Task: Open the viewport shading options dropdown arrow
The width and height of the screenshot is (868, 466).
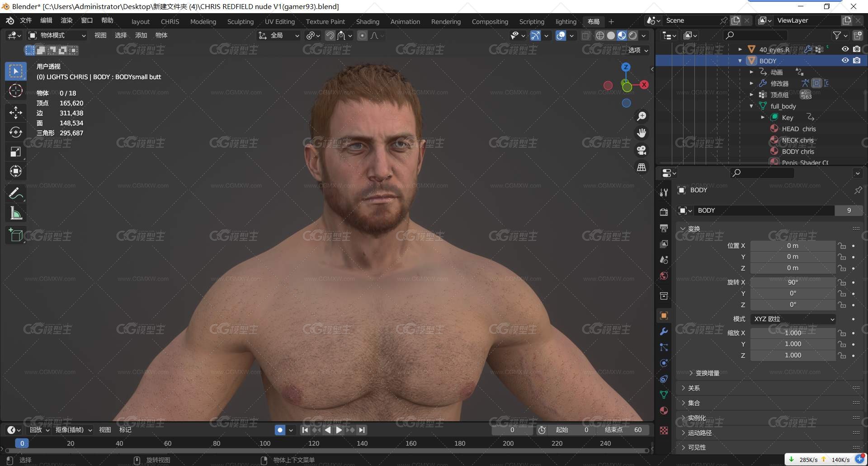Action: 644,36
